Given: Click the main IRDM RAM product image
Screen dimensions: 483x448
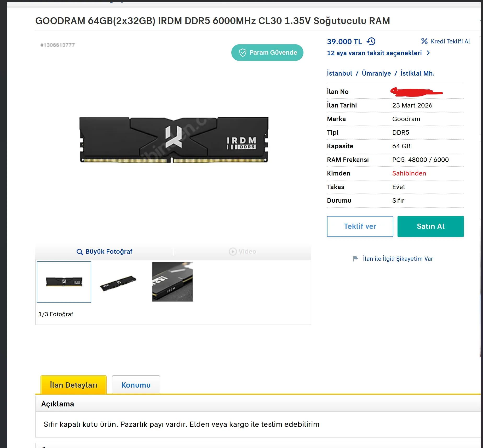Looking at the screenshot, I should click(x=174, y=140).
